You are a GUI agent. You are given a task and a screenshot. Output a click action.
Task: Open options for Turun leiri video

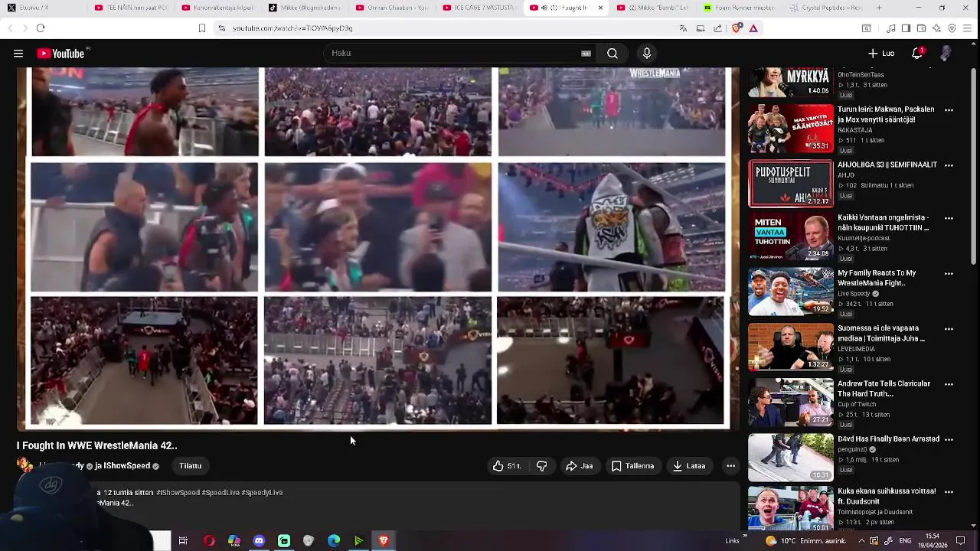click(x=949, y=110)
